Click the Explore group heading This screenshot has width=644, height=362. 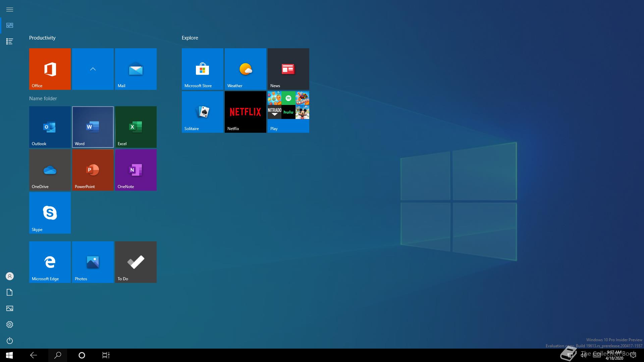coord(190,38)
